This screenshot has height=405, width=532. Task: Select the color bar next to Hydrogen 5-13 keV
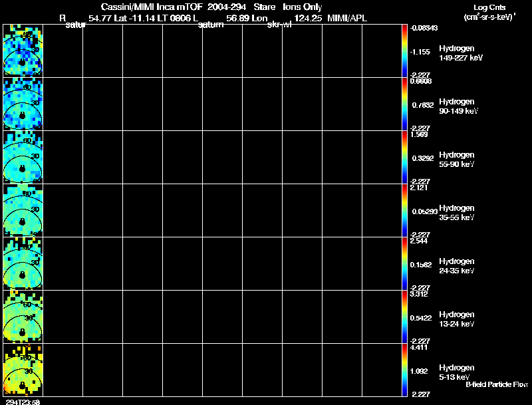click(x=404, y=370)
